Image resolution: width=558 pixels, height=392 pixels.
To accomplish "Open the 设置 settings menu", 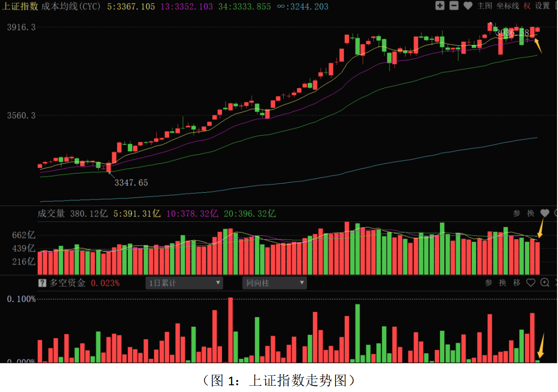I will [x=543, y=6].
